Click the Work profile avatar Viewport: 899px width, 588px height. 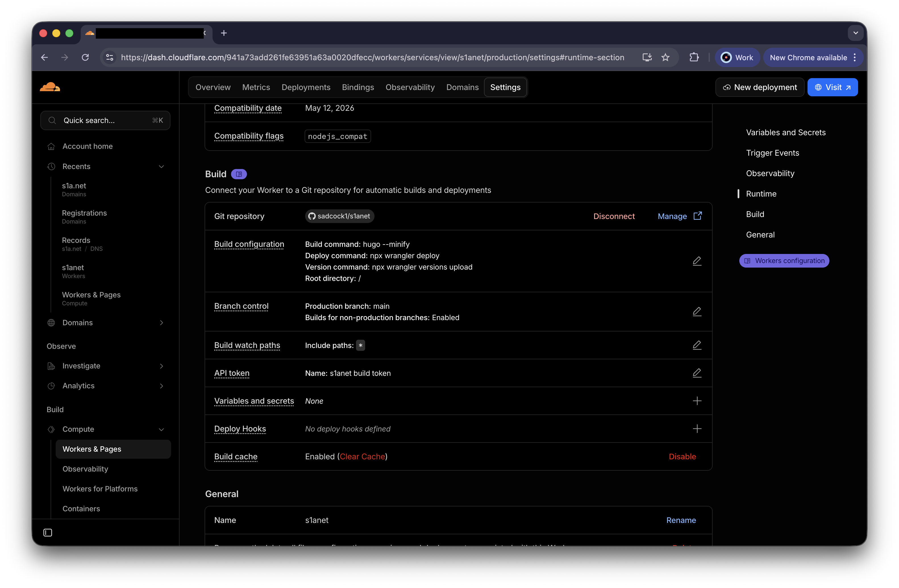[x=726, y=57]
